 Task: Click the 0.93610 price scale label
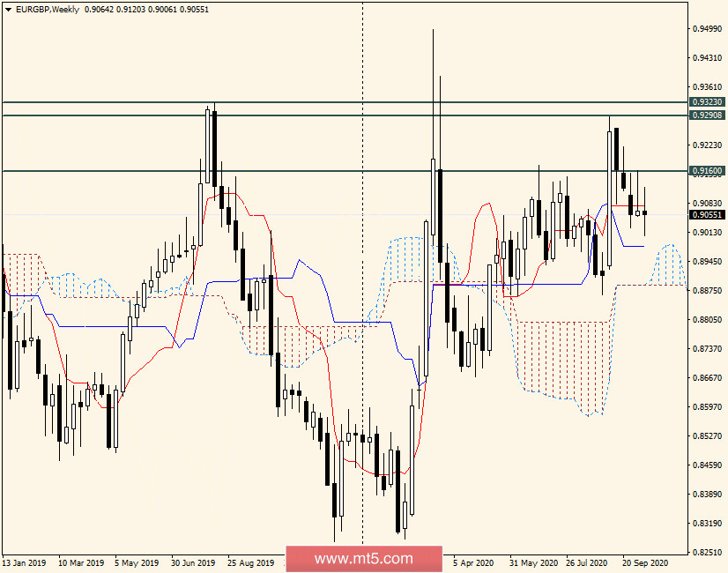tap(708, 87)
